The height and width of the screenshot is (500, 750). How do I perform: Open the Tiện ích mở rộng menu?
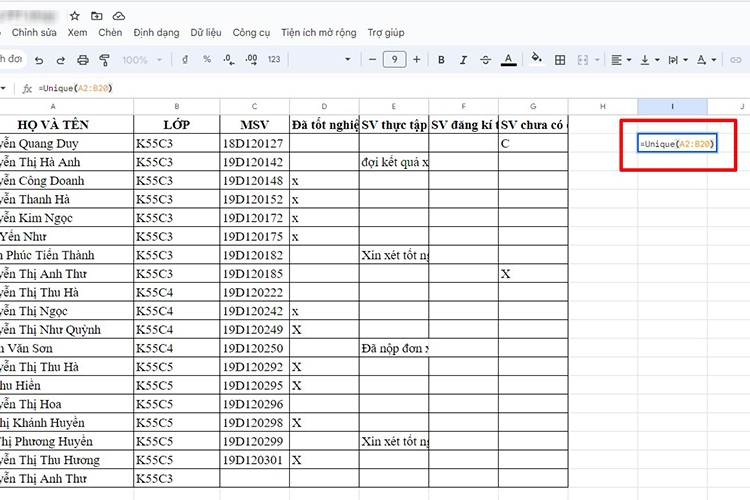[x=319, y=33]
